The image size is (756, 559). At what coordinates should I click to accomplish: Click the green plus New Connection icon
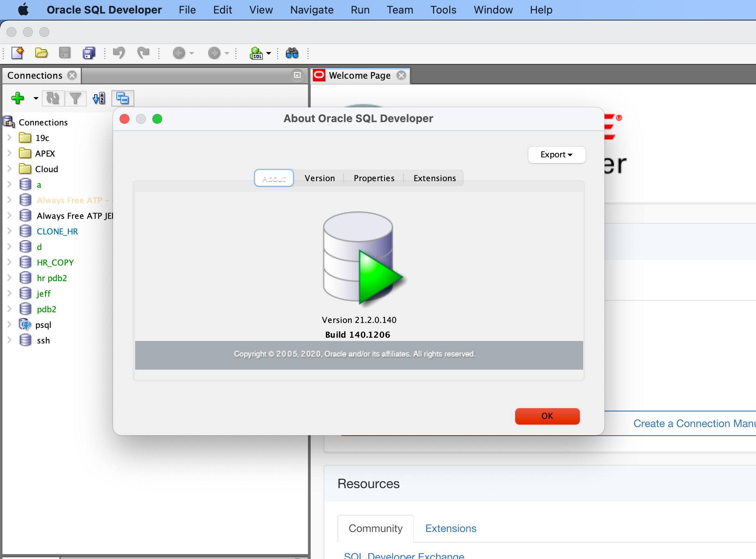[x=18, y=98]
